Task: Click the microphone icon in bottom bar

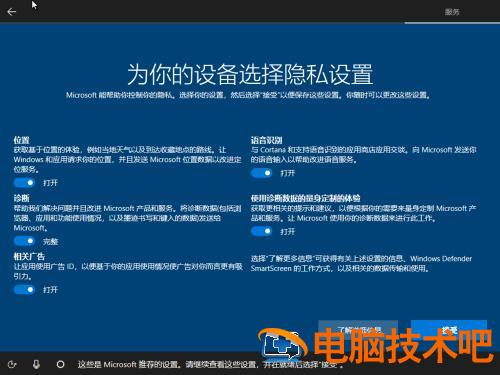Action: pos(36,364)
